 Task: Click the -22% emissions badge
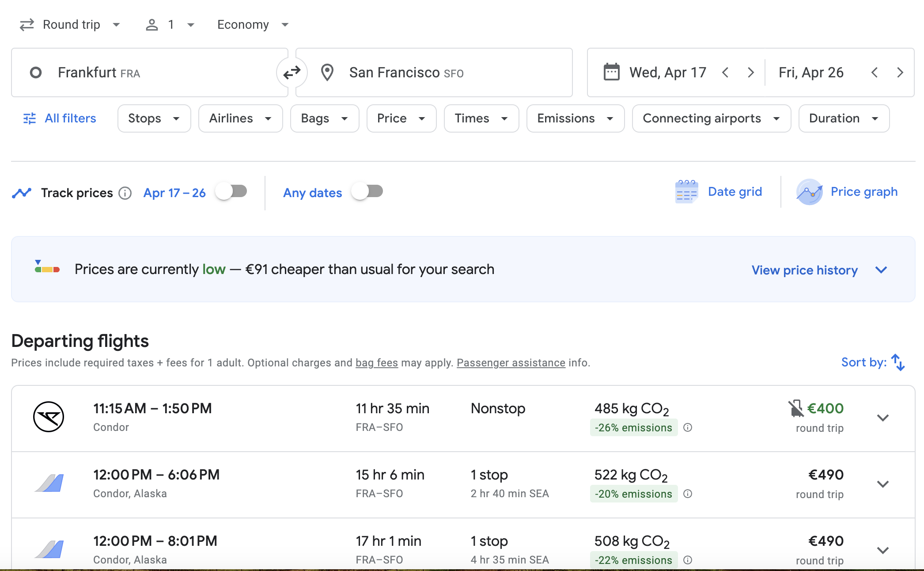[x=634, y=560]
